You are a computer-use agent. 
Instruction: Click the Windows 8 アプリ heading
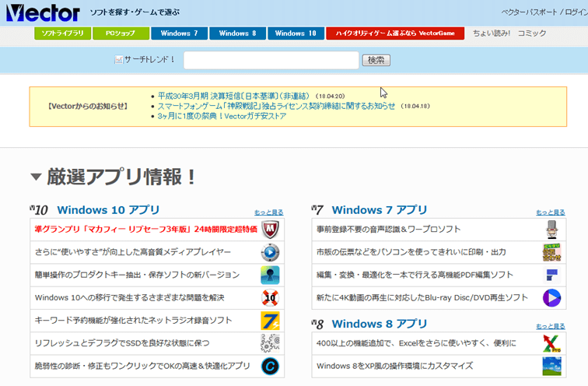(380, 324)
